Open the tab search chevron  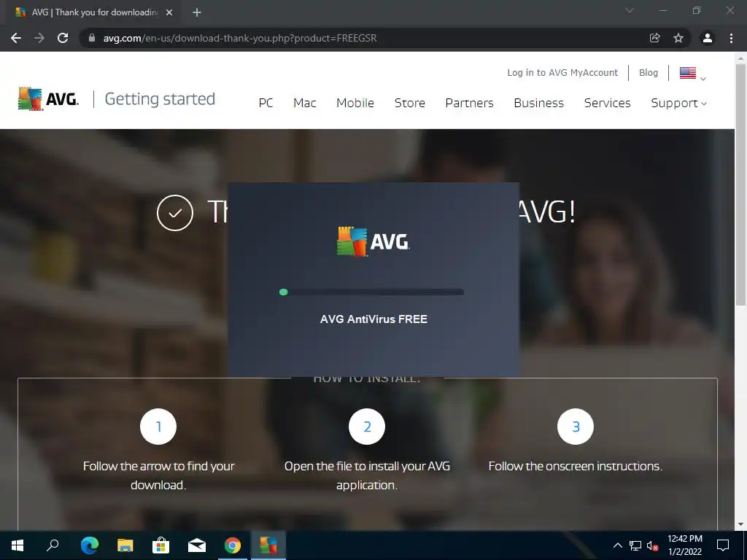630,10
